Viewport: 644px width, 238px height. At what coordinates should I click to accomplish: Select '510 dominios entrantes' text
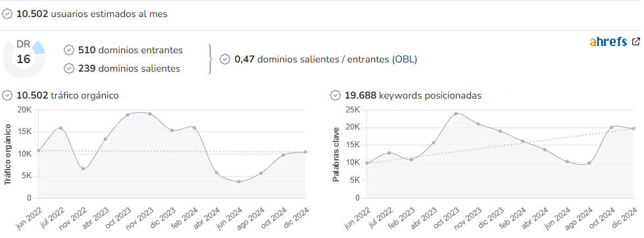[x=131, y=50]
